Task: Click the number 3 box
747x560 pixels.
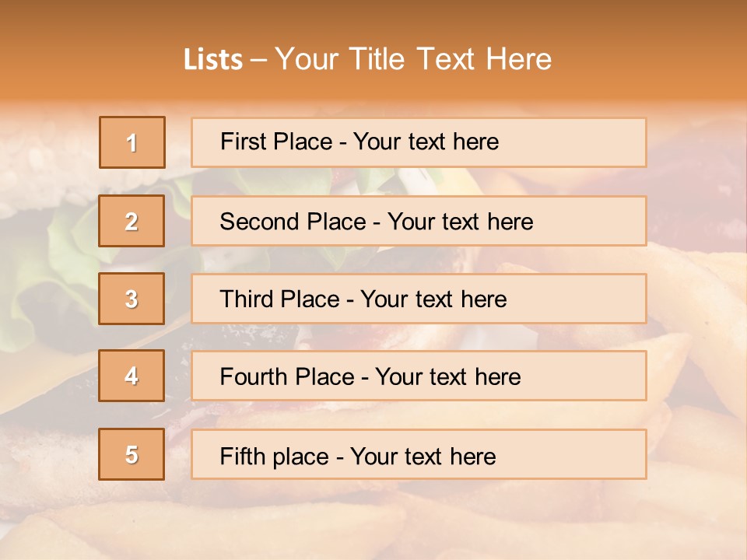Action: click(132, 299)
